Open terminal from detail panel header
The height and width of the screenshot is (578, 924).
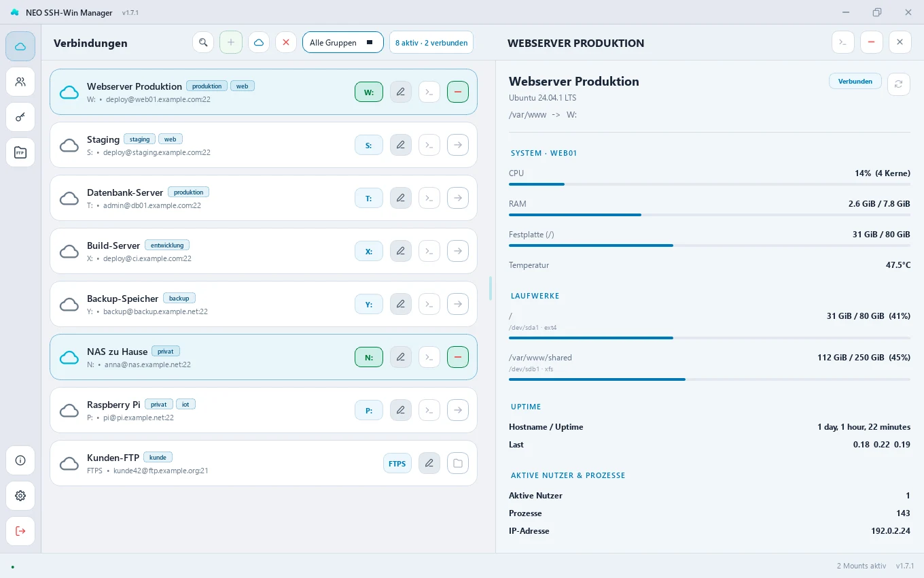point(842,42)
